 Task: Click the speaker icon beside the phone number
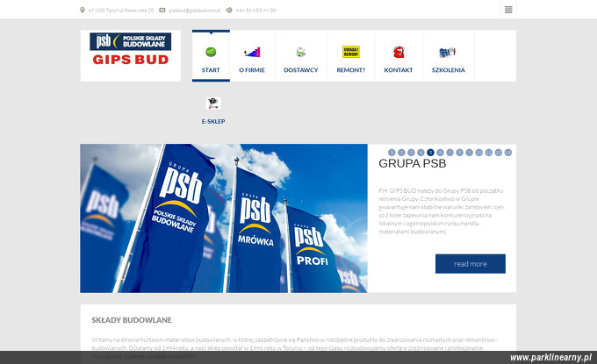click(229, 10)
